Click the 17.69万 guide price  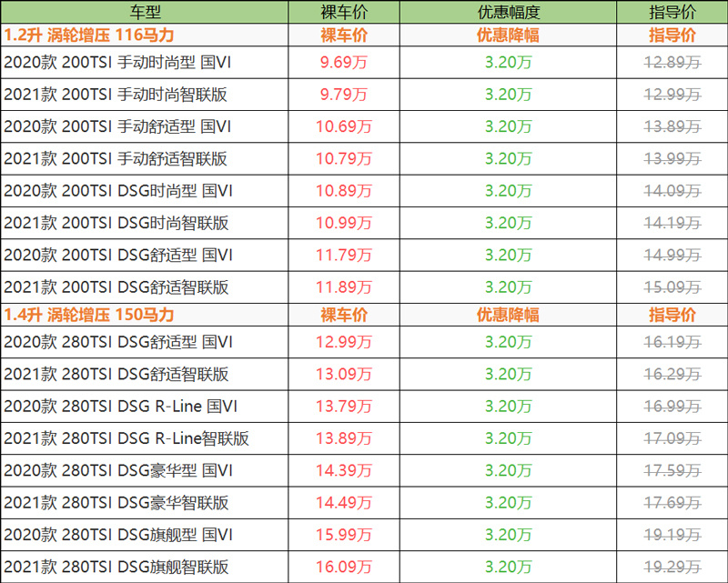coord(672,502)
